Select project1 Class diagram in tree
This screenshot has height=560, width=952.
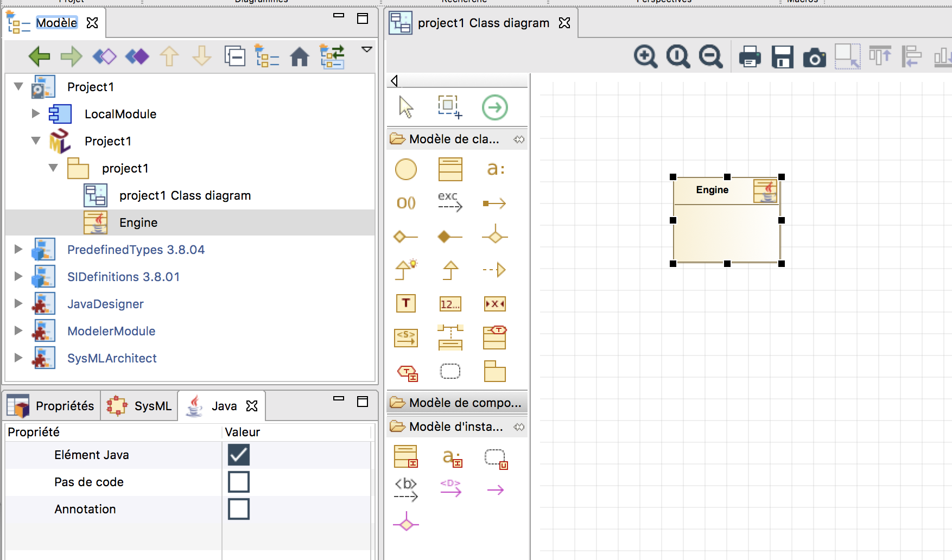185,195
